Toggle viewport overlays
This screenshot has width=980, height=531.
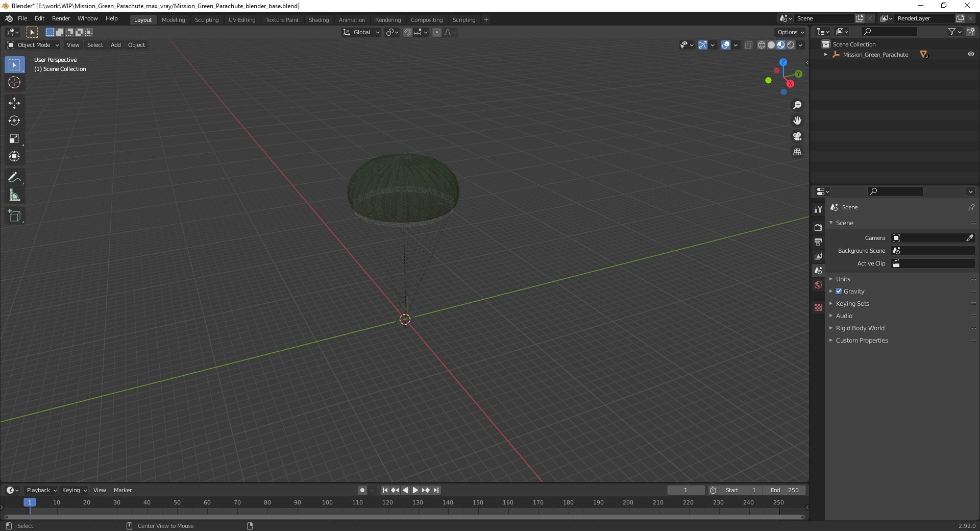pyautogui.click(x=726, y=45)
